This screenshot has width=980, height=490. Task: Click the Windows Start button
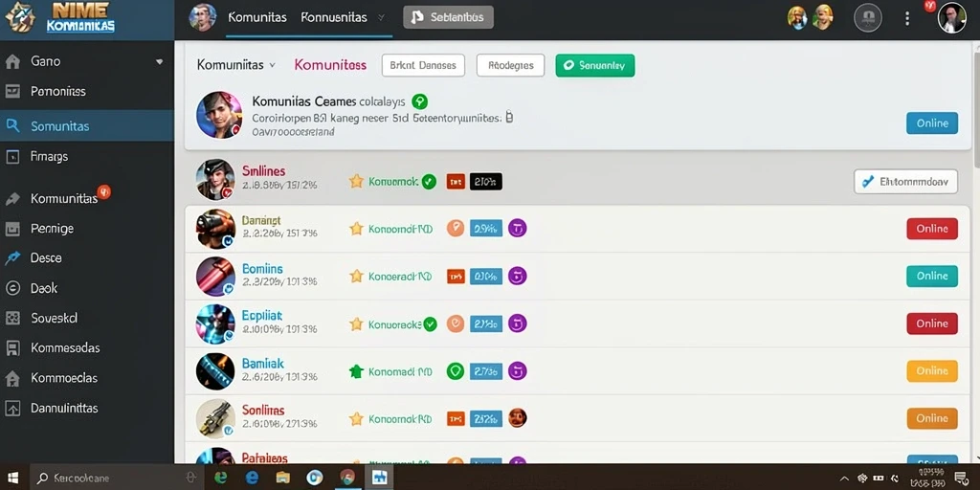pyautogui.click(x=12, y=479)
